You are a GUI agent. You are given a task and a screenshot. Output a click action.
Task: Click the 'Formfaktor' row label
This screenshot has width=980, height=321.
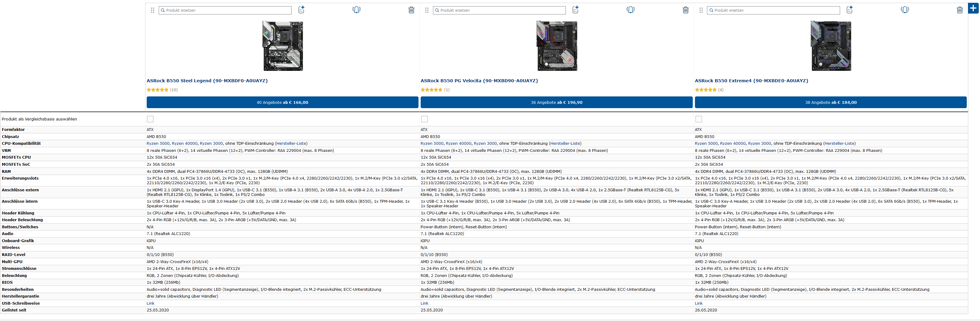point(13,130)
